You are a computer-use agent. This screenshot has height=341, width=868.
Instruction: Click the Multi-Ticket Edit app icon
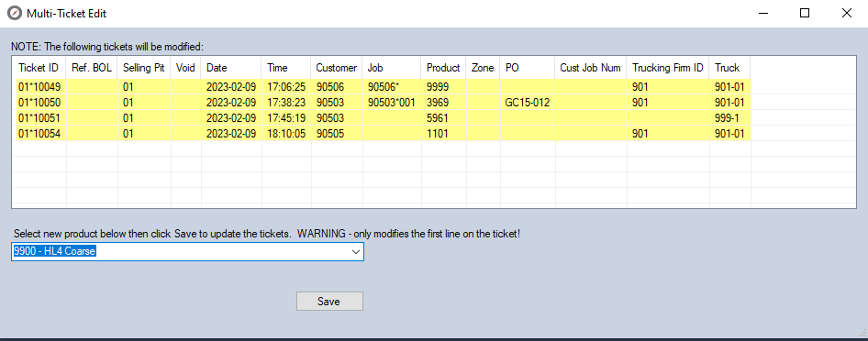16,13
